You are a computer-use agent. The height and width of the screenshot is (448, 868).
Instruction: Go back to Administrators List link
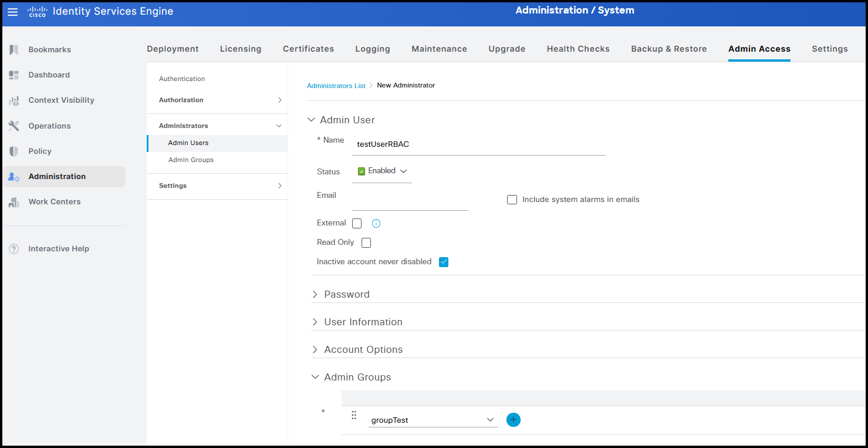(x=336, y=86)
